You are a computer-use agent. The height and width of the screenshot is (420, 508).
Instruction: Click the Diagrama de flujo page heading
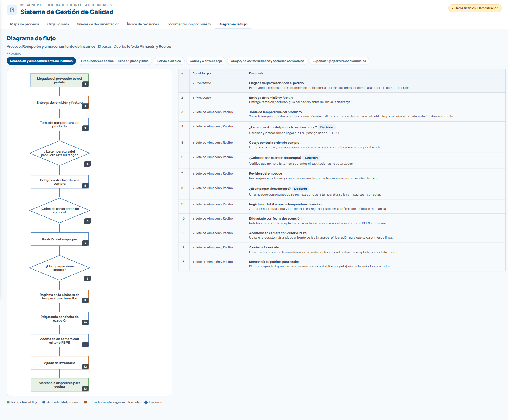pyautogui.click(x=31, y=38)
